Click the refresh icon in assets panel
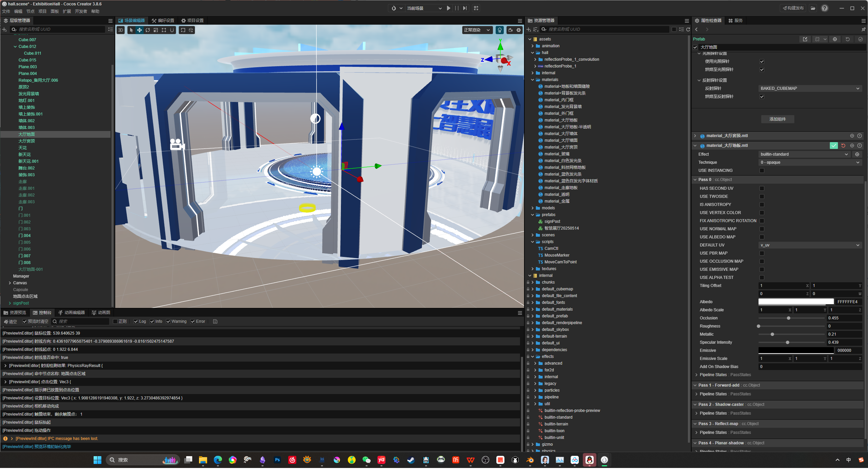868x470 pixels. [x=688, y=29]
